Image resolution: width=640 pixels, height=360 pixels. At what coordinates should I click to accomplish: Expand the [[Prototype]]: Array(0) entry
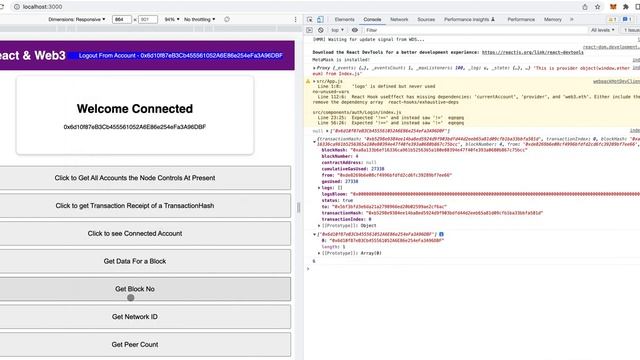pyautogui.click(x=319, y=253)
